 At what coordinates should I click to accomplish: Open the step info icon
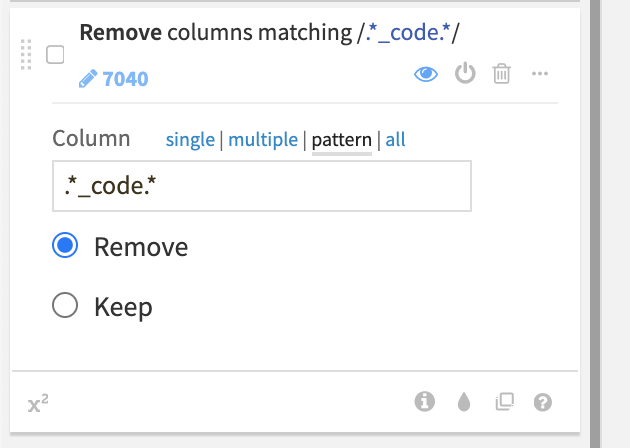coord(424,402)
